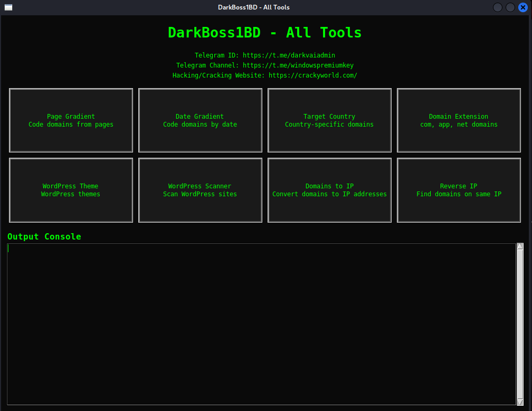
Task: Click the Hacking/Cracking Website line
Action: [264, 75]
